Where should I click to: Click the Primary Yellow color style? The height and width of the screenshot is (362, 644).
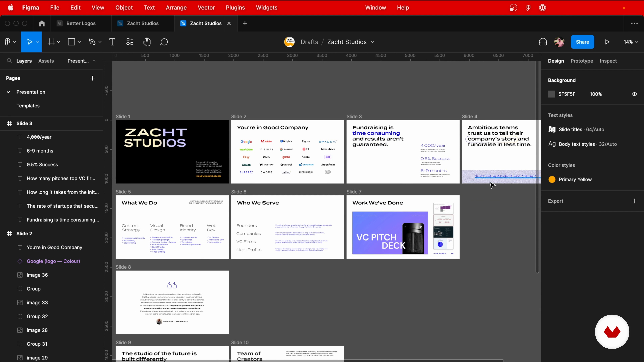570,180
